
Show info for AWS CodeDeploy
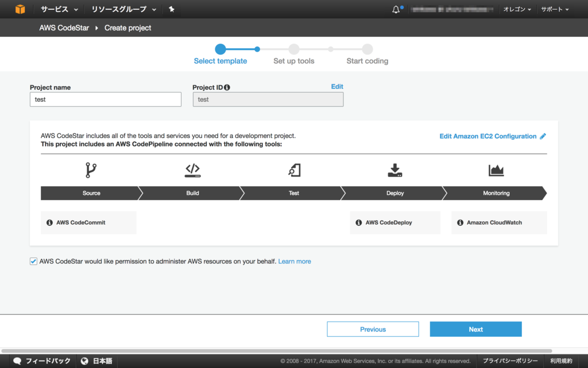point(358,223)
